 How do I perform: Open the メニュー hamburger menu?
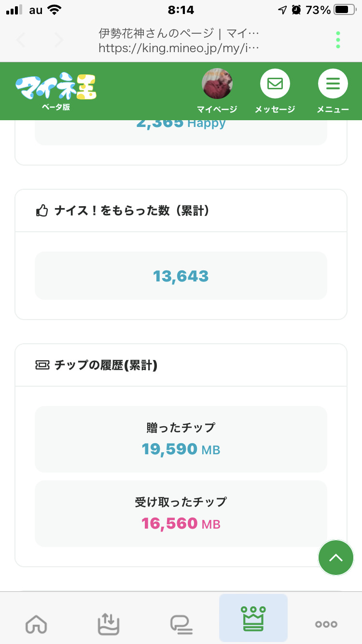tap(333, 84)
